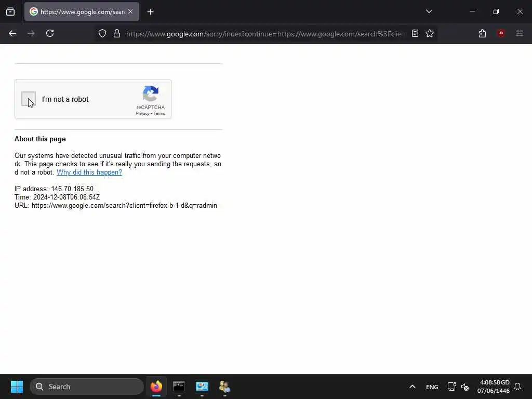Restore down the Firefox window
The width and height of the screenshot is (532, 399).
tap(496, 11)
